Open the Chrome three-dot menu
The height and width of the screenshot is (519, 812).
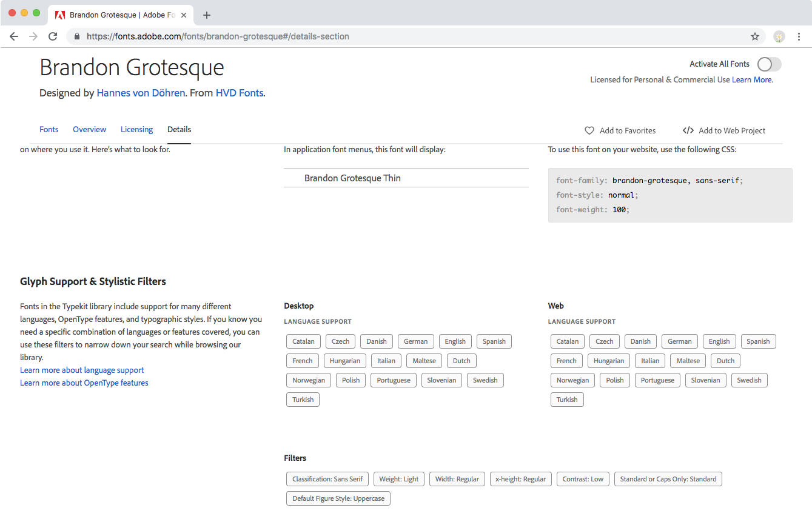pos(799,36)
